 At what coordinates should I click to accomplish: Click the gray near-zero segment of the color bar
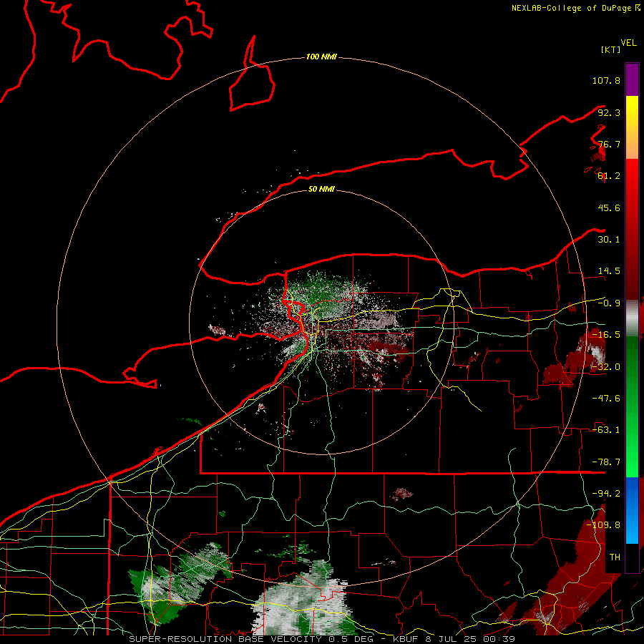[632, 318]
